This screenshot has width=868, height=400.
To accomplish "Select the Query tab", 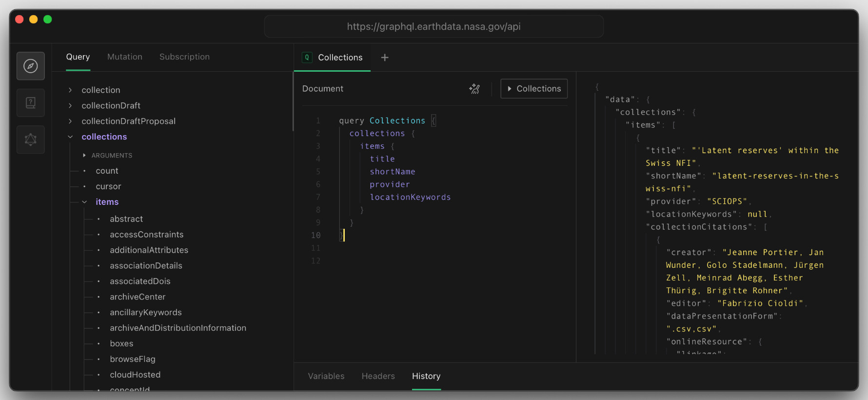I will click(x=78, y=57).
